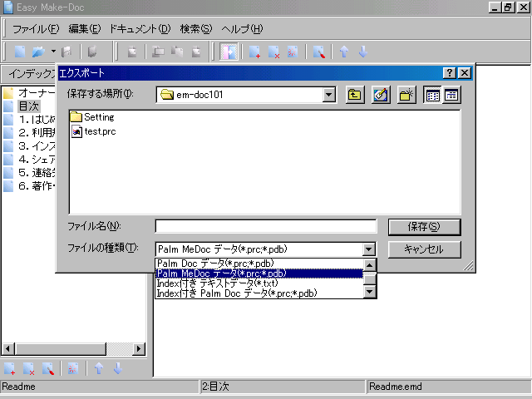Click the blue up arrow in the main toolbar
Screen dimensions: 532x399
[x=343, y=52]
